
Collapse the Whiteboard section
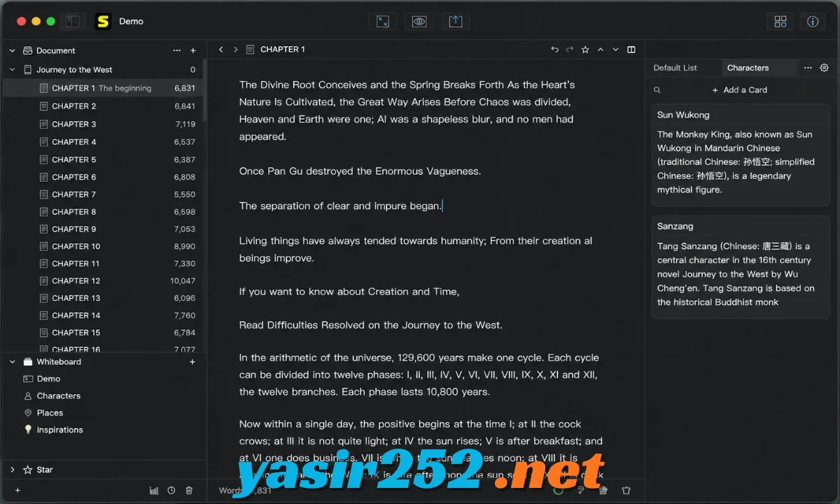(x=12, y=362)
